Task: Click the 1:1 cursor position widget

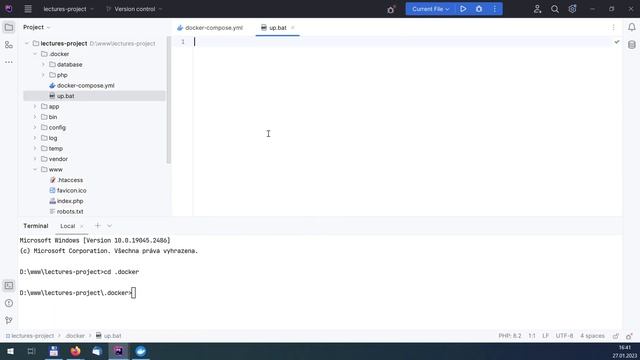Action: [x=532, y=336]
